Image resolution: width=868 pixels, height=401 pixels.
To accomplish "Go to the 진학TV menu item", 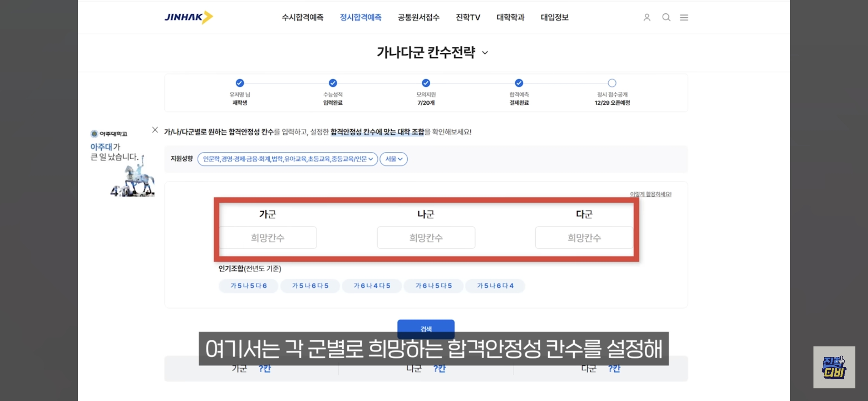I will coord(468,17).
